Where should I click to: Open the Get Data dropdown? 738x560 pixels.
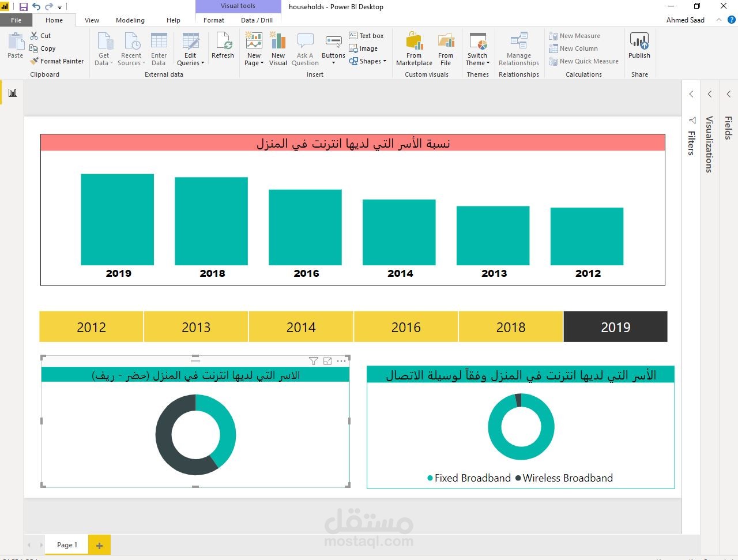click(x=104, y=49)
